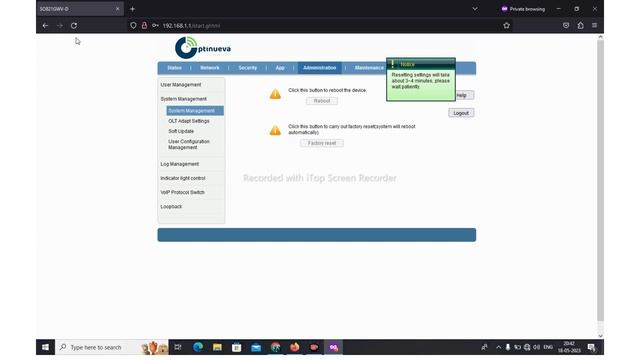This screenshot has height=360, width=640.
Task: Open the active Firefox private window taskbar icon
Action: [333, 347]
